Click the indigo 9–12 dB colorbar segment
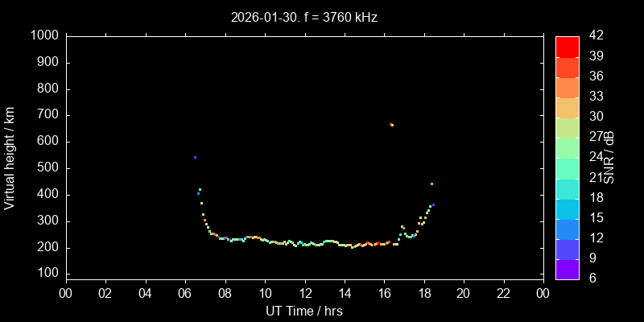Image resolution: width=644 pixels, height=322 pixels. (568, 250)
